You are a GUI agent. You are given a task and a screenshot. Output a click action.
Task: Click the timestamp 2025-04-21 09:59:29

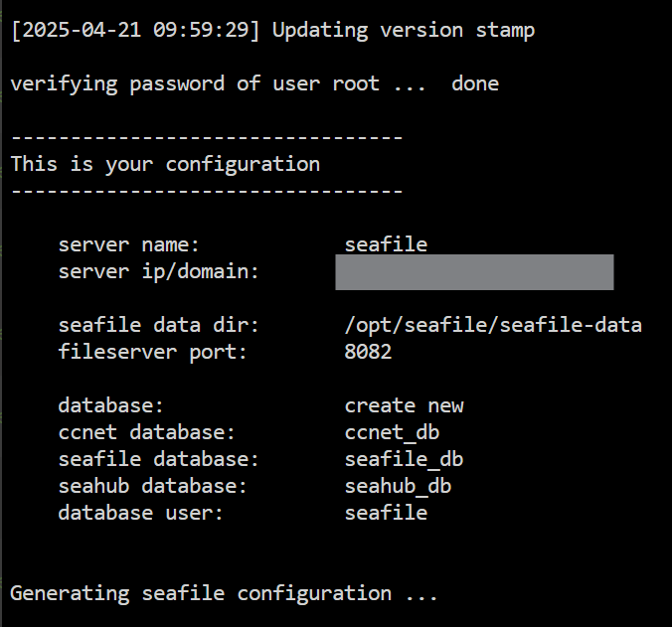pyautogui.click(x=135, y=31)
